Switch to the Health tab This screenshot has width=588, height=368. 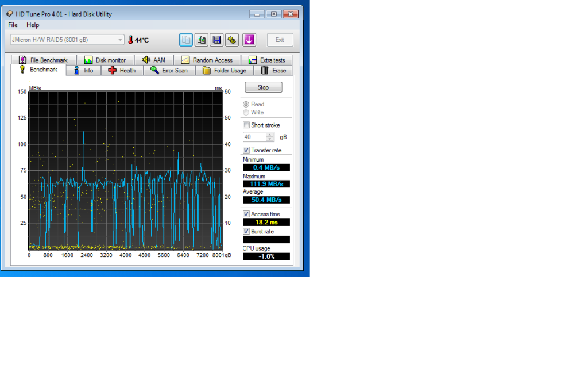pyautogui.click(x=122, y=71)
